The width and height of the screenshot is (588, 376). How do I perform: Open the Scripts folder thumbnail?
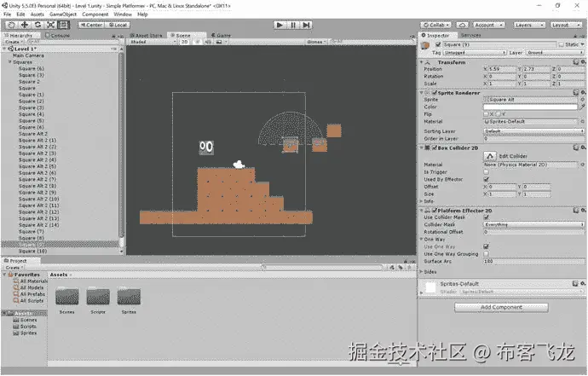click(x=98, y=296)
